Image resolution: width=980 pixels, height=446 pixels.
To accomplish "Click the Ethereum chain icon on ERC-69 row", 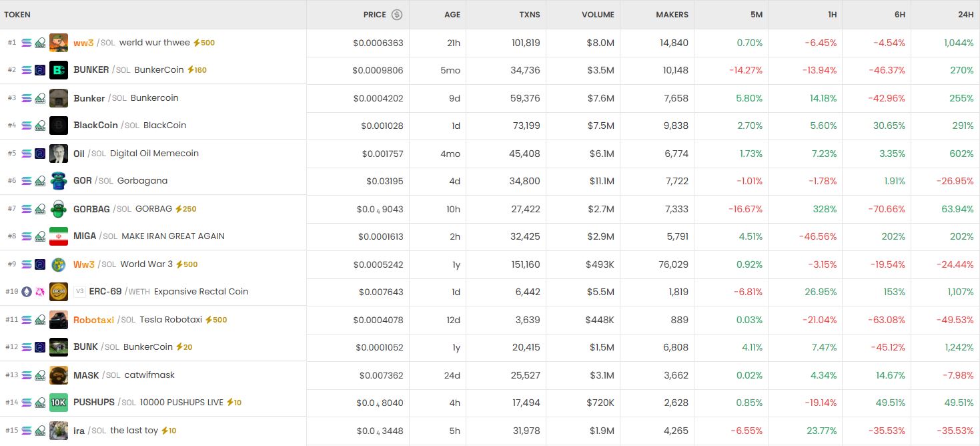I will [27, 292].
